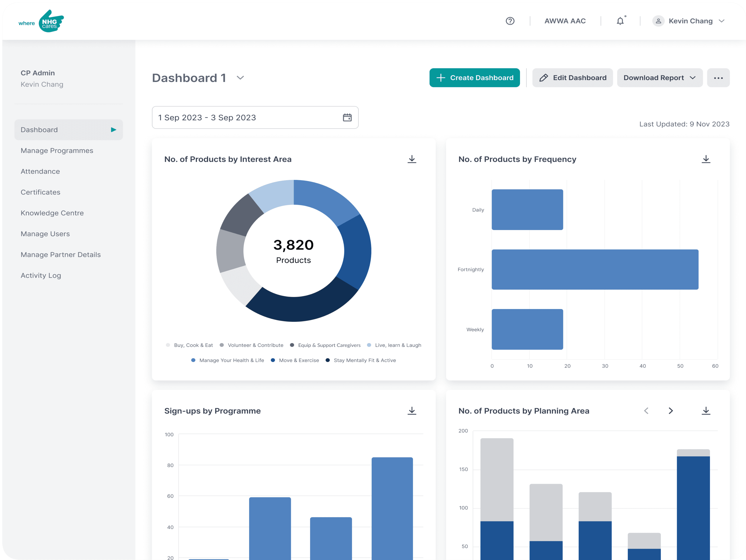Go to previous page of Planning Area chart

646,411
